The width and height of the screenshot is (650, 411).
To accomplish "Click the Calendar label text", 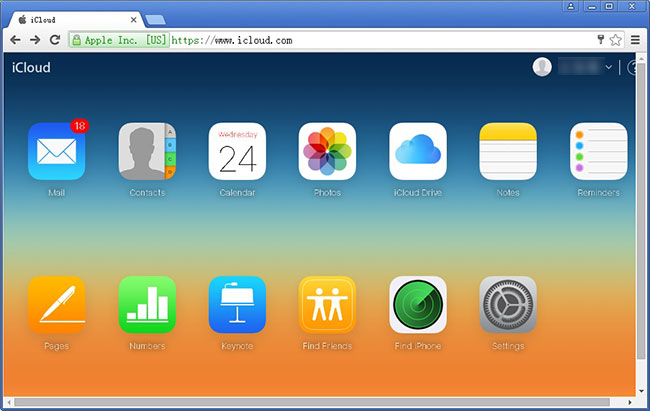I will [237, 193].
